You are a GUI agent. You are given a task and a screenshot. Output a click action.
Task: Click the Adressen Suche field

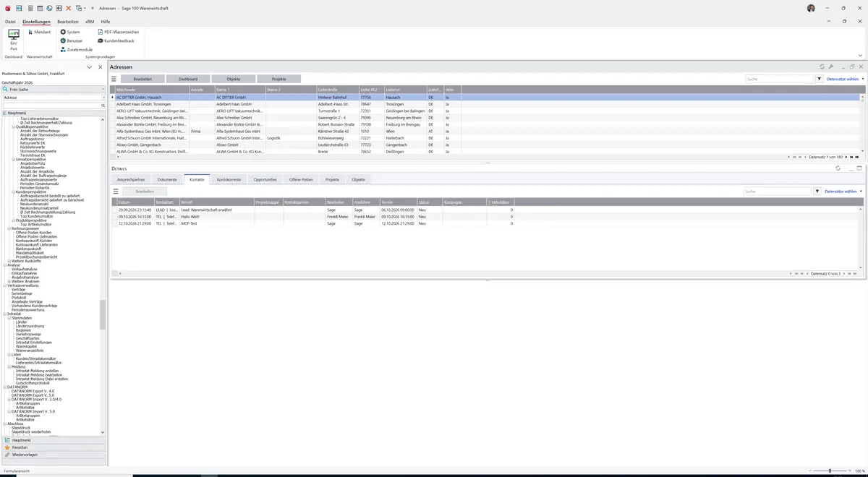[x=779, y=79]
